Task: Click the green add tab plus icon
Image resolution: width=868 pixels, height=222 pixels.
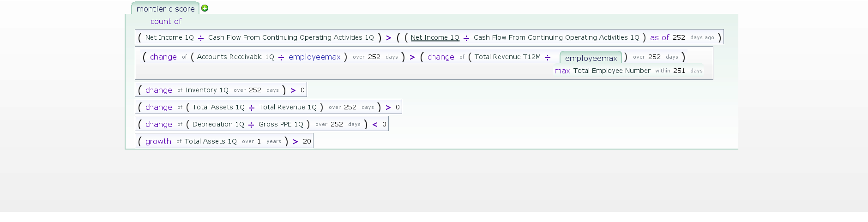Action: click(205, 8)
